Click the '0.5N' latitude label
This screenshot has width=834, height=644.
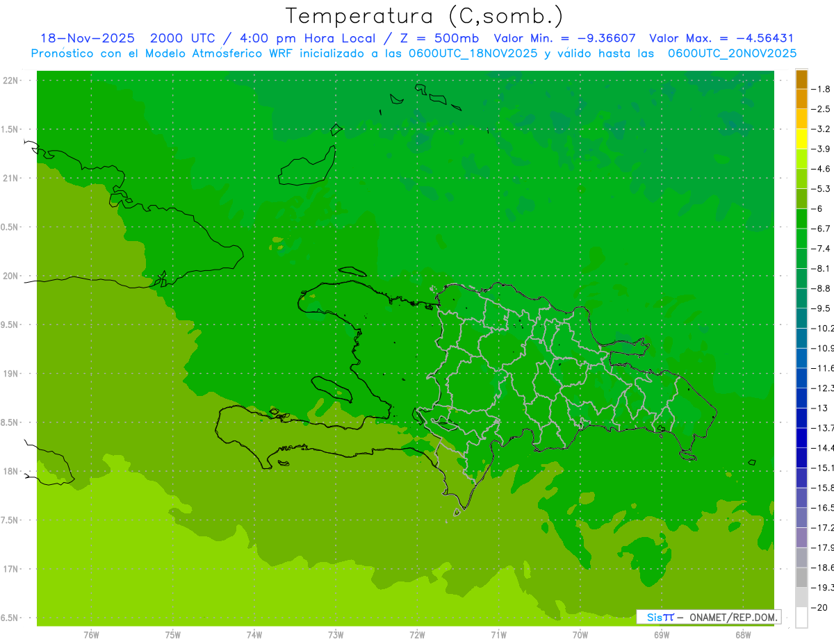click(10, 227)
